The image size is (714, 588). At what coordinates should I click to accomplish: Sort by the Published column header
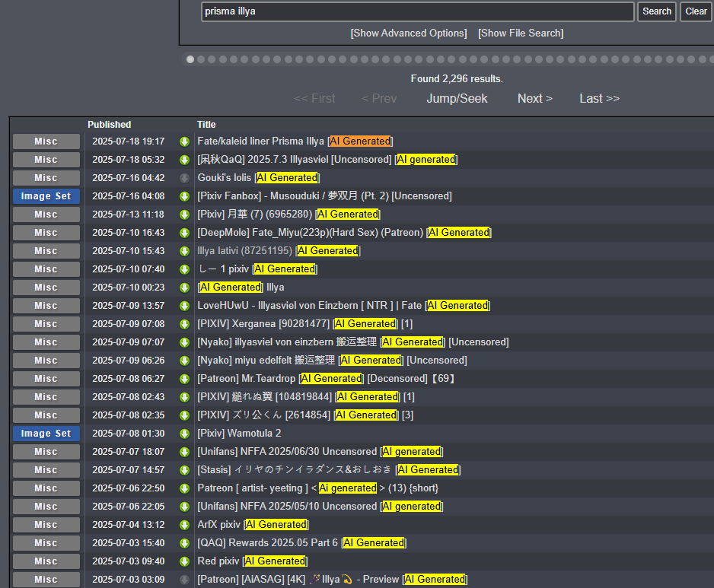(110, 125)
